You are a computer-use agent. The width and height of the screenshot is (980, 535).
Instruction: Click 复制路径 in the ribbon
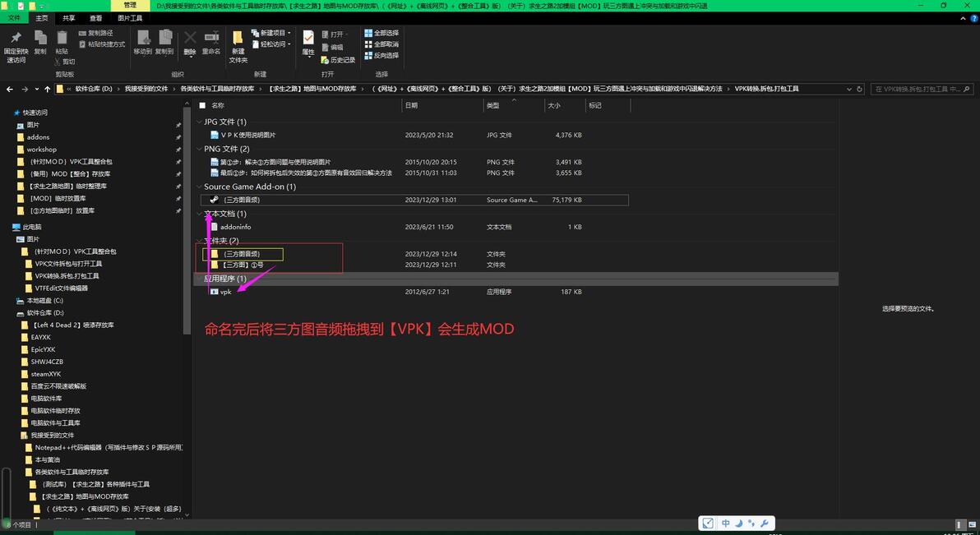click(96, 33)
